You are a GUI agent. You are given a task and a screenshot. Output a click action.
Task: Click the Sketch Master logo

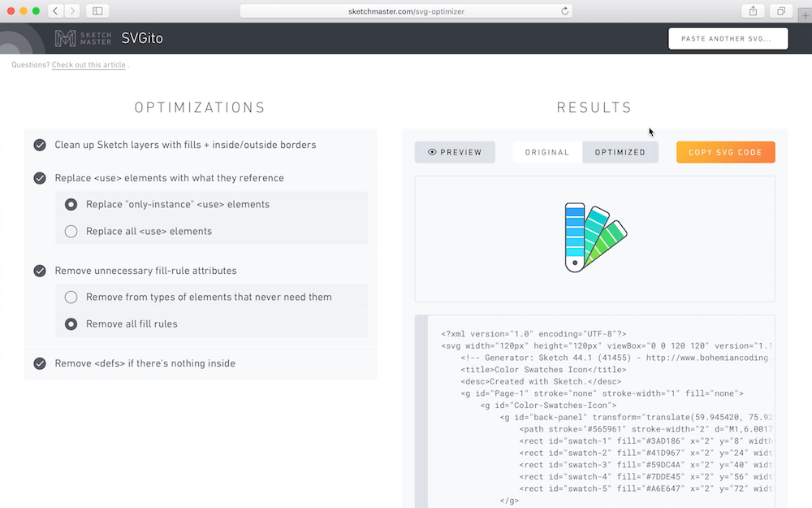[83, 38]
